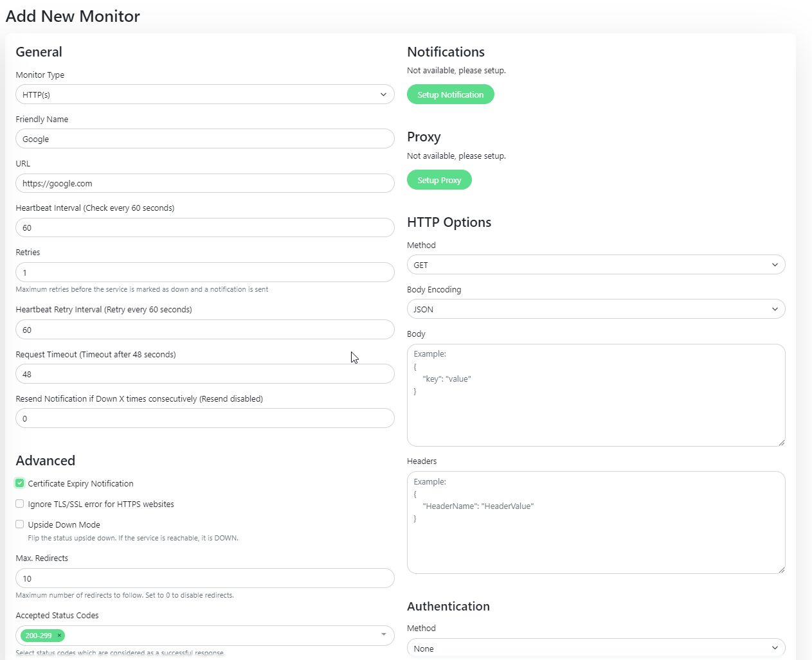Screen dimensions: 812x660
Task: Click the Retries input field
Action: [x=204, y=272]
